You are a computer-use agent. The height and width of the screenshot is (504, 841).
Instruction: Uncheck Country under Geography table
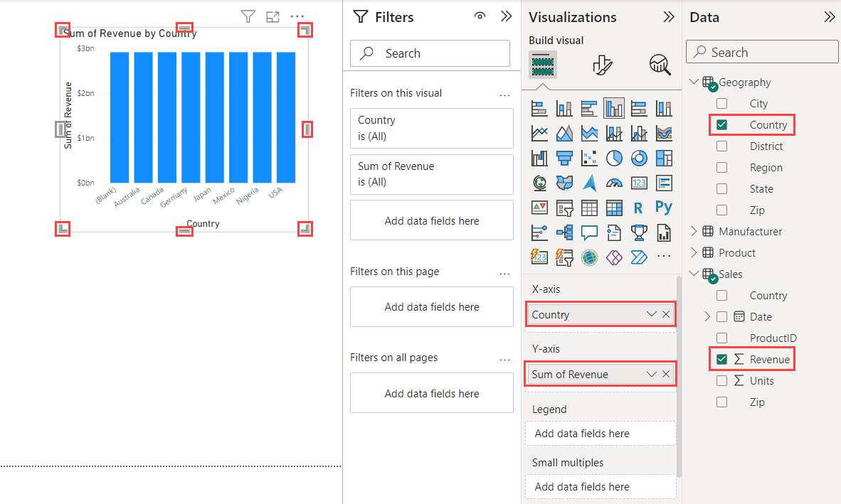pos(722,125)
